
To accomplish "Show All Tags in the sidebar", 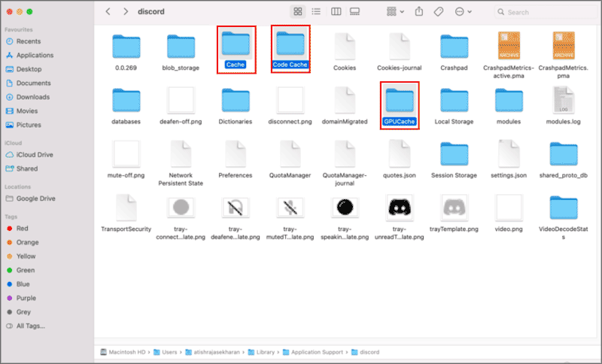I will (x=26, y=326).
